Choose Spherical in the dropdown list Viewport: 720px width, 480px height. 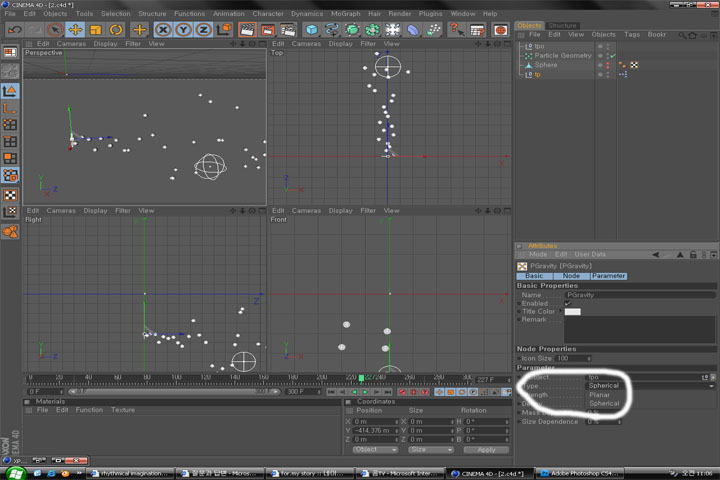(x=604, y=403)
